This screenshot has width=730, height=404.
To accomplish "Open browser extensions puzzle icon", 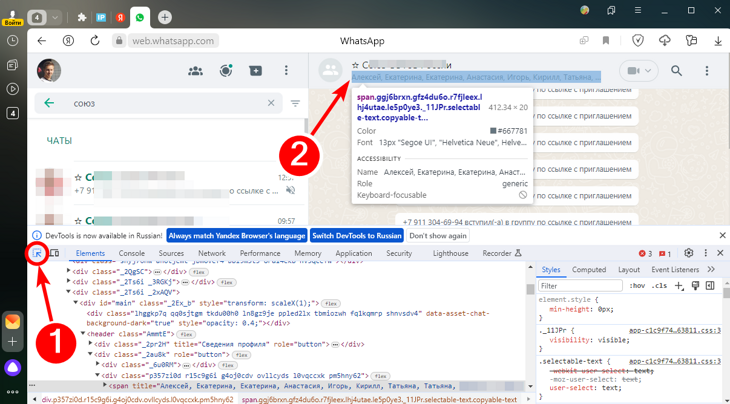I will [x=82, y=18].
